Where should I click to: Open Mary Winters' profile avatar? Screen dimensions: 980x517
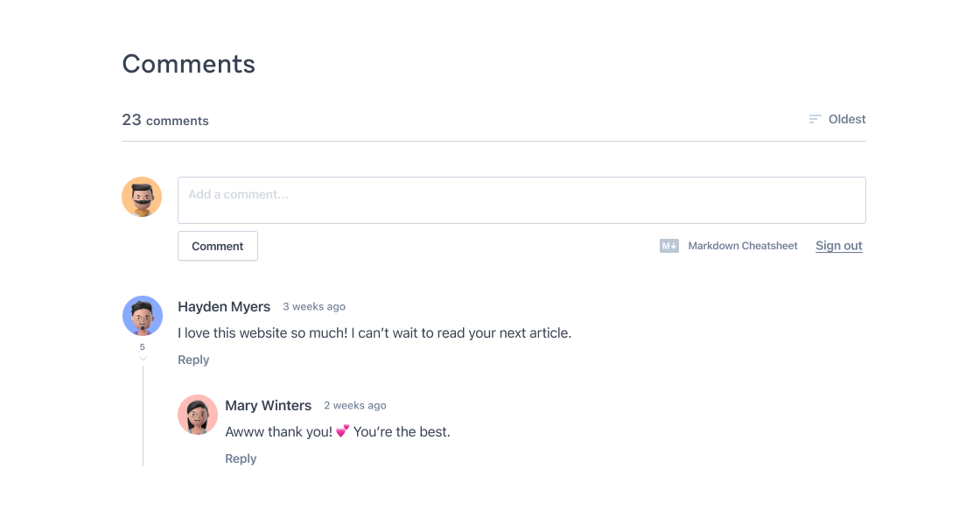(198, 415)
